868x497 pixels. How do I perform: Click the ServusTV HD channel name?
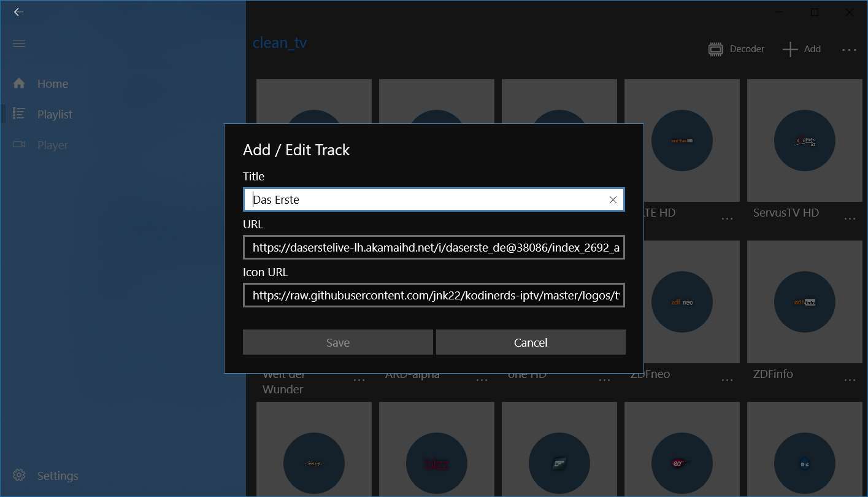pyautogui.click(x=786, y=213)
